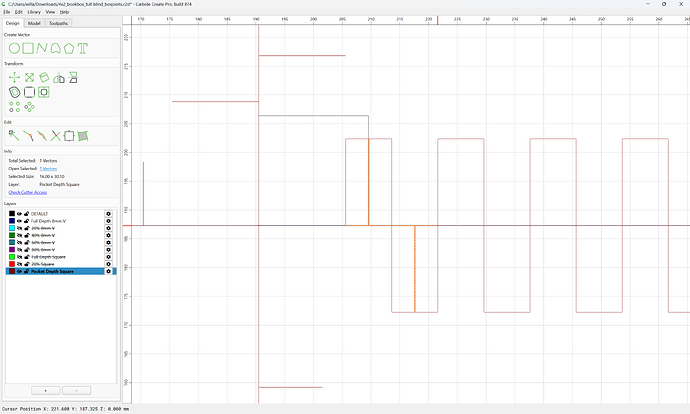
Task: Open the Help menu
Action: pos(64,12)
